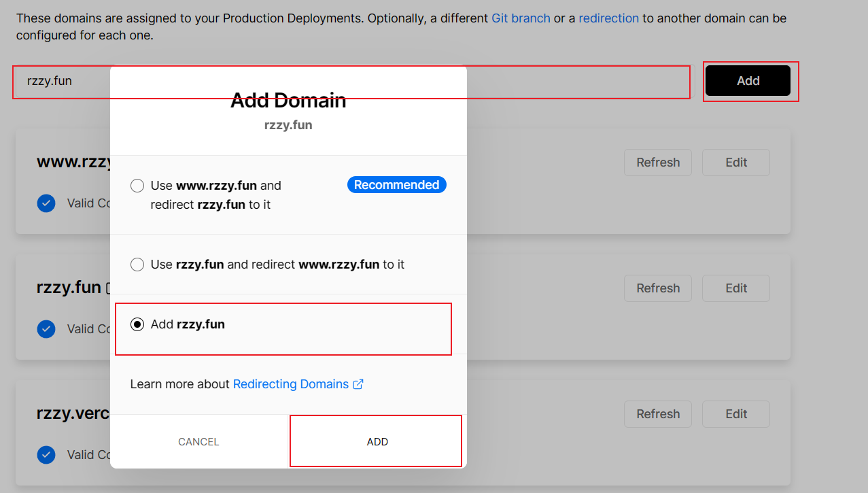
Task: Confirm with ADD in the dialog footer
Action: click(x=377, y=441)
